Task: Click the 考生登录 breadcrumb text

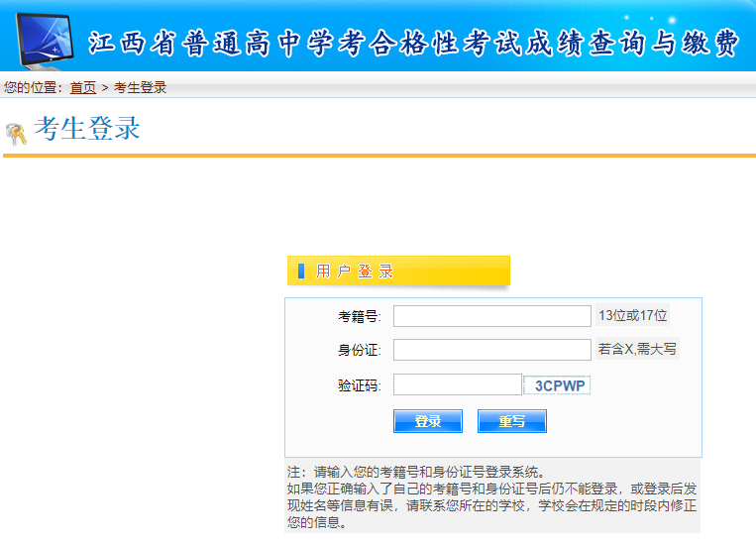Action: 140,88
